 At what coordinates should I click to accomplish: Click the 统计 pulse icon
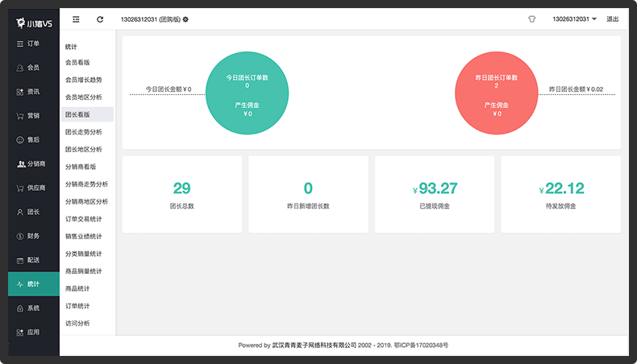tap(20, 284)
